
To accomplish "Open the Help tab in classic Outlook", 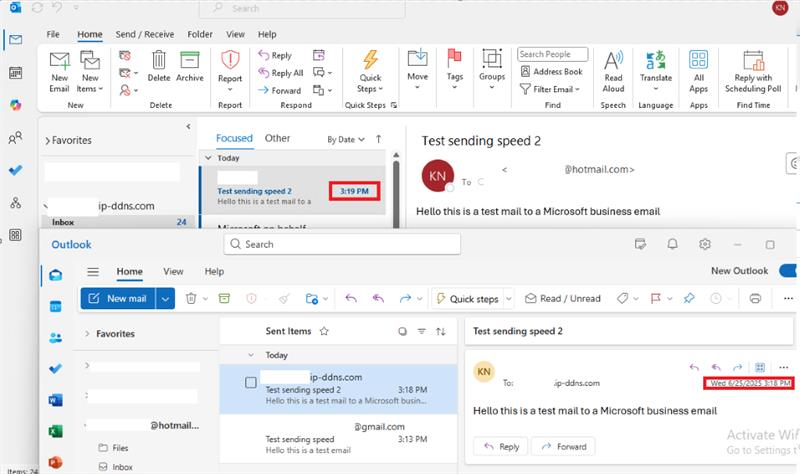I will coord(267,34).
